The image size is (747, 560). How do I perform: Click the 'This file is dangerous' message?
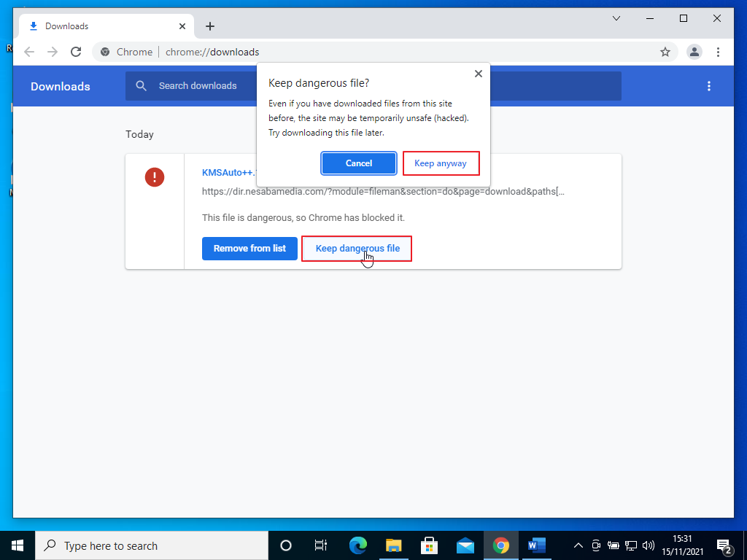(x=303, y=217)
